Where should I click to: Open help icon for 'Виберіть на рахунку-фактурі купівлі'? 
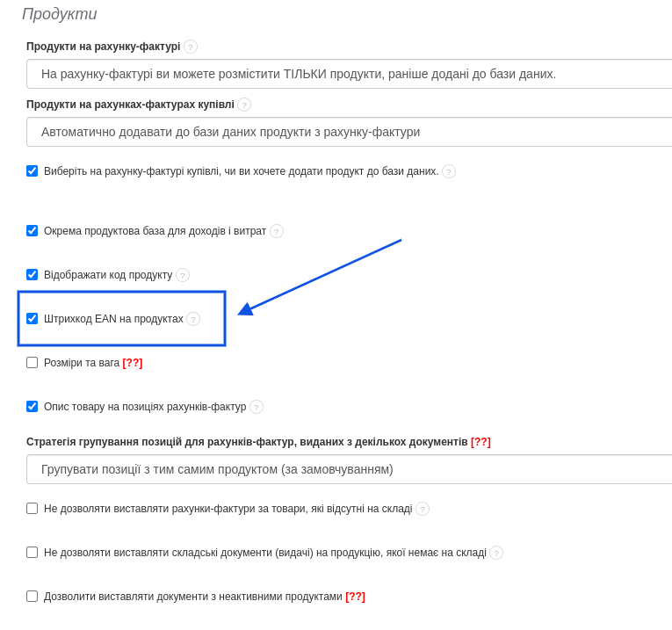449,171
